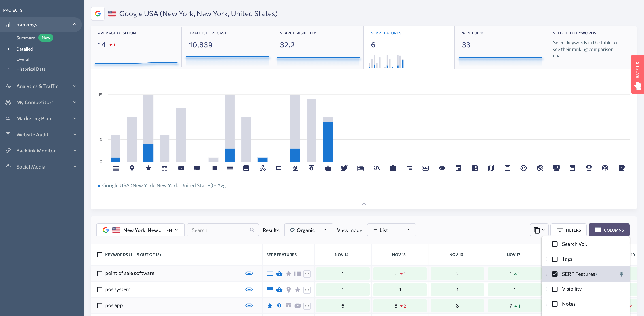Click the Search input field to search keywords

tap(222, 230)
